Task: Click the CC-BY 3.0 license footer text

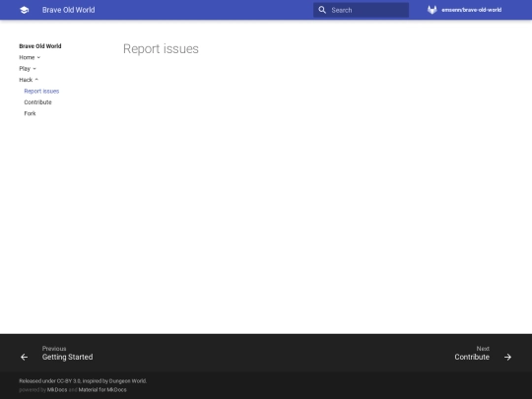Action: (69, 381)
